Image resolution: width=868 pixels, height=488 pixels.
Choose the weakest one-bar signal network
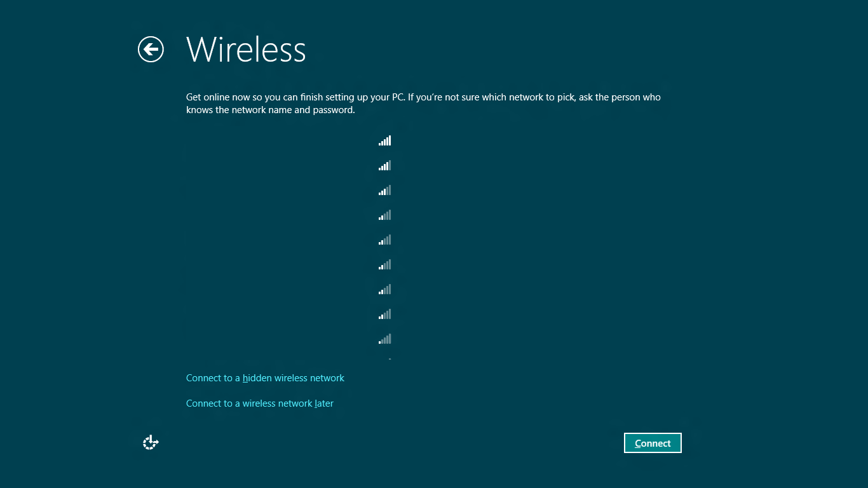(x=384, y=339)
